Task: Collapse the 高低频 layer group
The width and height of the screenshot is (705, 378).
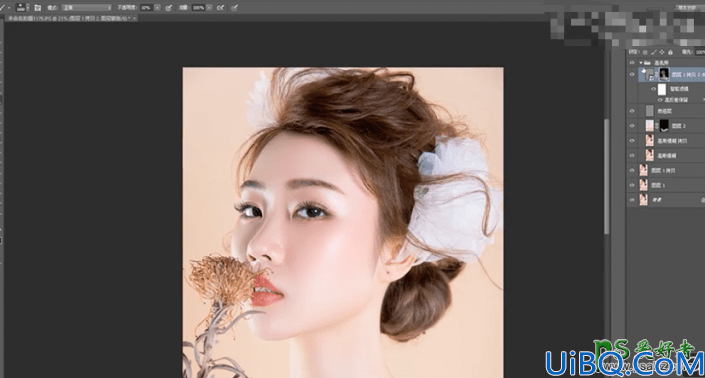Action: click(x=641, y=62)
